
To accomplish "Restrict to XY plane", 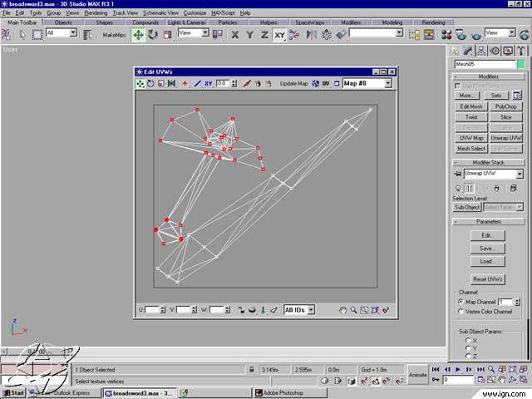I will pyautogui.click(x=279, y=35).
